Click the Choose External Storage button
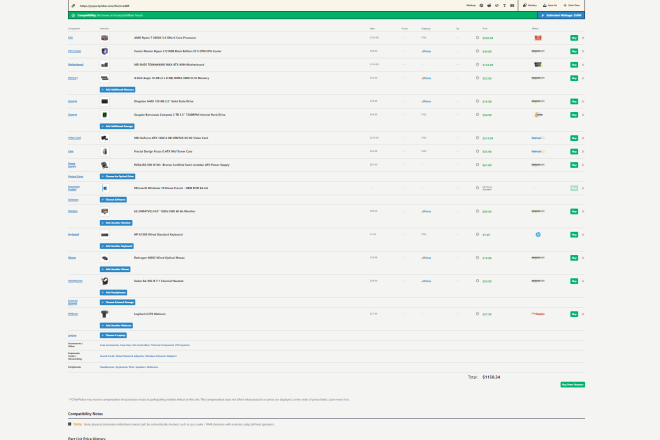 pyautogui.click(x=117, y=302)
